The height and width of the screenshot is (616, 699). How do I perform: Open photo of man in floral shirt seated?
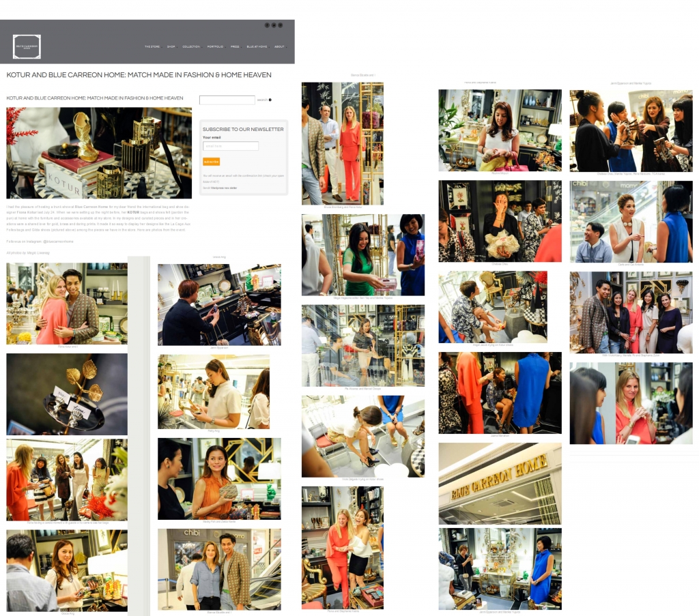(x=493, y=307)
